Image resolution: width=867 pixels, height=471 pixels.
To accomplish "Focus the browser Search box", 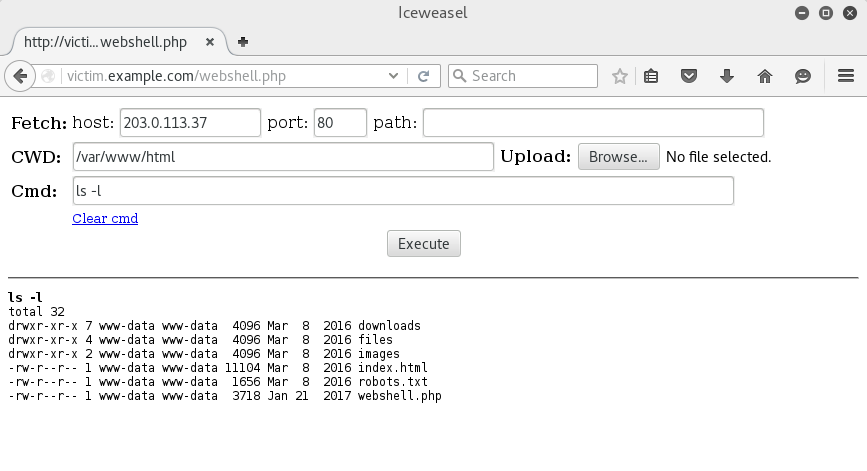I will pos(523,76).
